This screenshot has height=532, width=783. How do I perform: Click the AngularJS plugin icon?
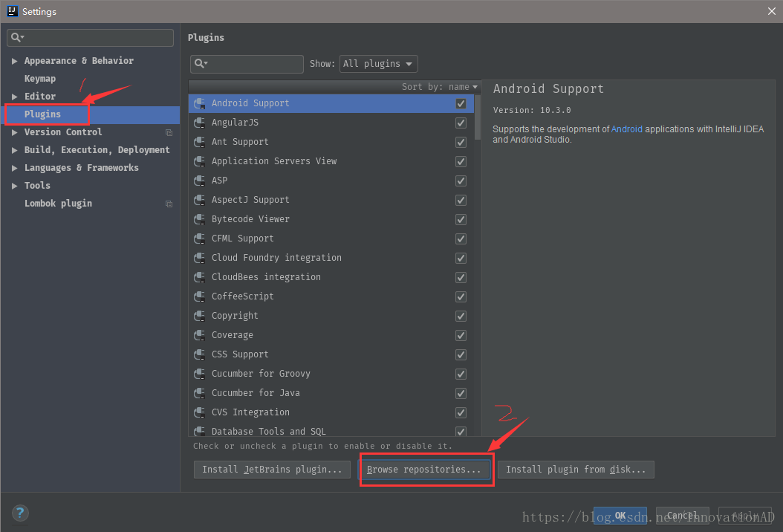(x=199, y=123)
